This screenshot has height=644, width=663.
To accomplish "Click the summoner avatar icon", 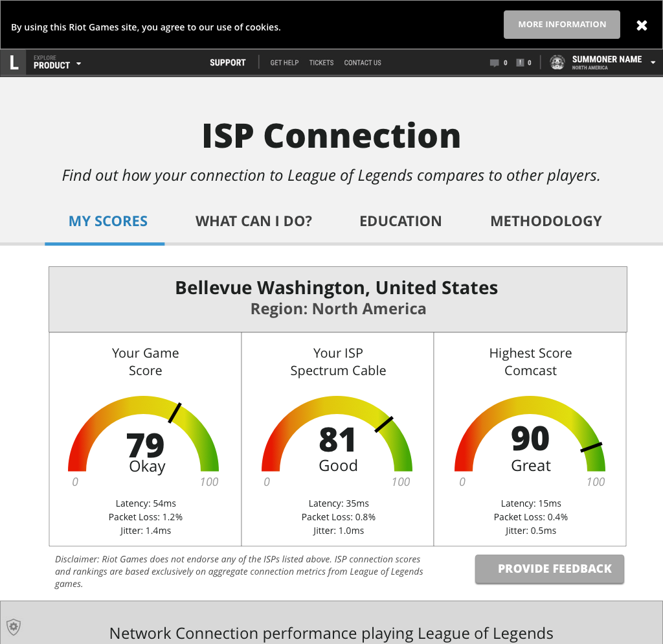I will 557,63.
